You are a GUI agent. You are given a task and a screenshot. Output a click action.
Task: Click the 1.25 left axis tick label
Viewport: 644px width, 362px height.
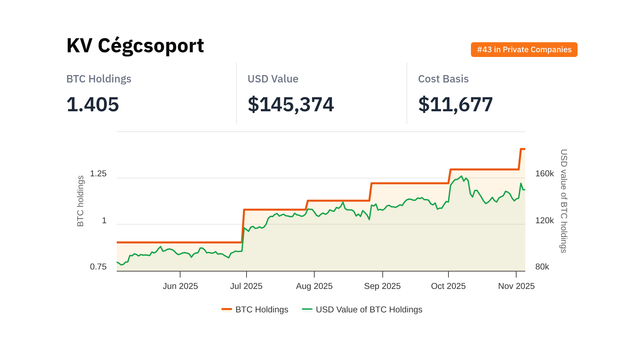[98, 174]
